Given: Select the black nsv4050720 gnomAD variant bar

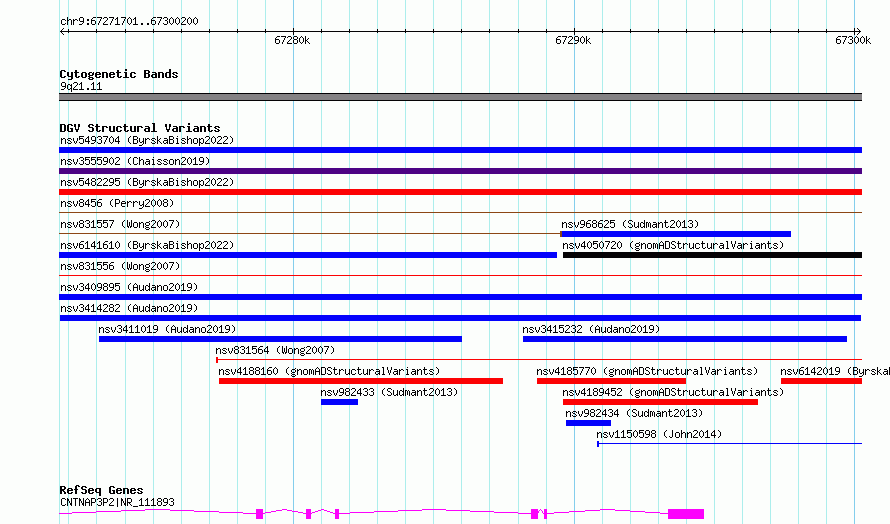Looking at the screenshot, I should click(712, 255).
